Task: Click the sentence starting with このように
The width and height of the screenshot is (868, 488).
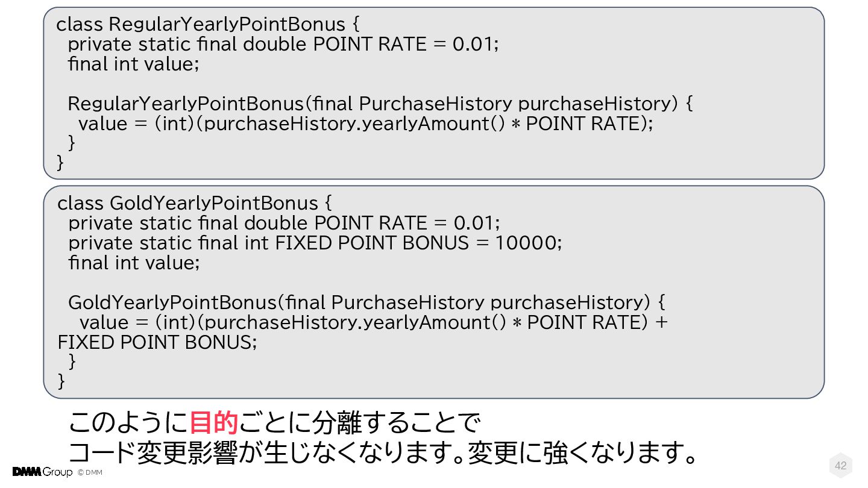Action: (274, 424)
